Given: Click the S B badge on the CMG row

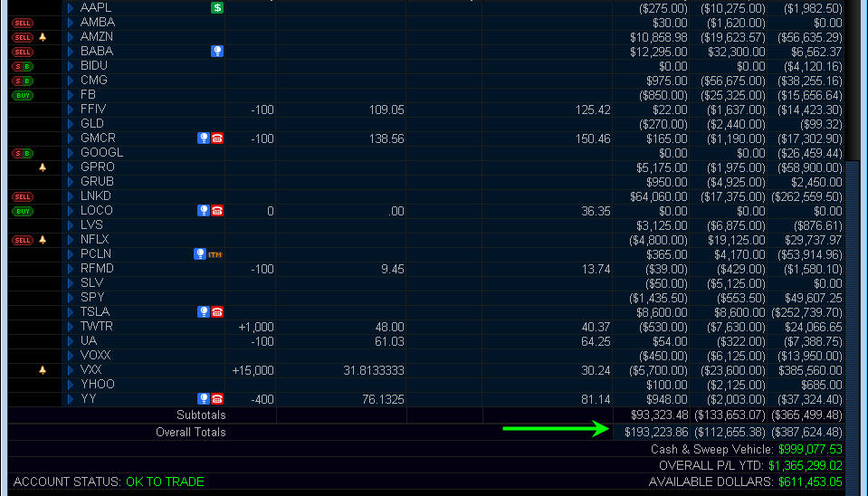Looking at the screenshot, I should pos(23,81).
